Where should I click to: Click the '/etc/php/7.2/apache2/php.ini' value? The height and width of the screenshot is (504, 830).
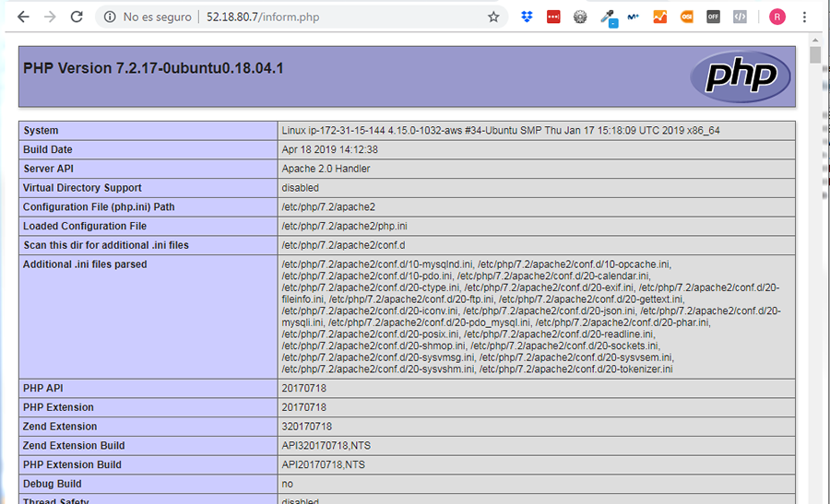(x=345, y=226)
